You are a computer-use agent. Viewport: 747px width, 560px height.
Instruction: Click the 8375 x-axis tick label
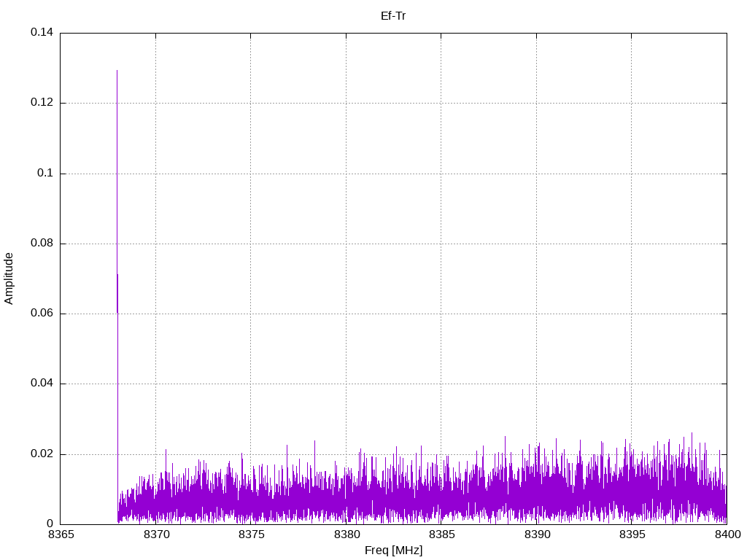click(x=251, y=536)
